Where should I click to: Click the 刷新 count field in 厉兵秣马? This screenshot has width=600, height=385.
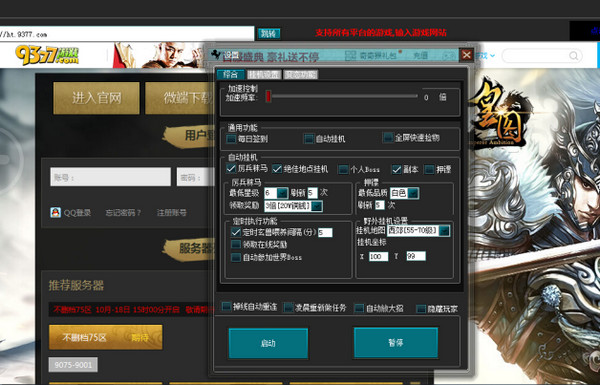click(312, 192)
